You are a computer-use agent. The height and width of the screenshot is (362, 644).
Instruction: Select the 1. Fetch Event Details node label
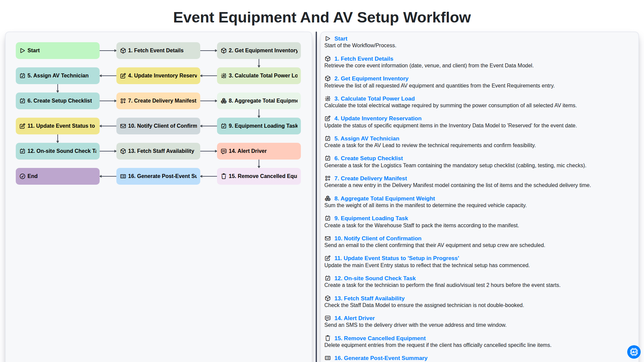[156, 51]
